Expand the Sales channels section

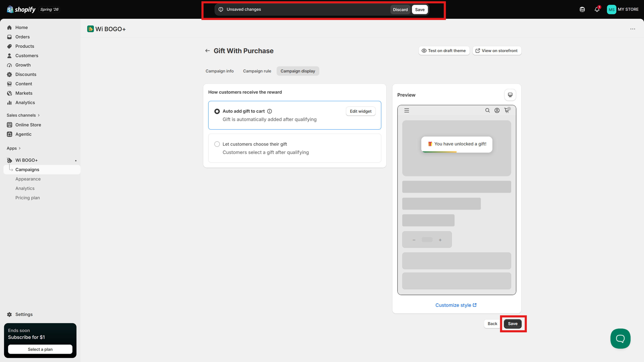(23, 115)
